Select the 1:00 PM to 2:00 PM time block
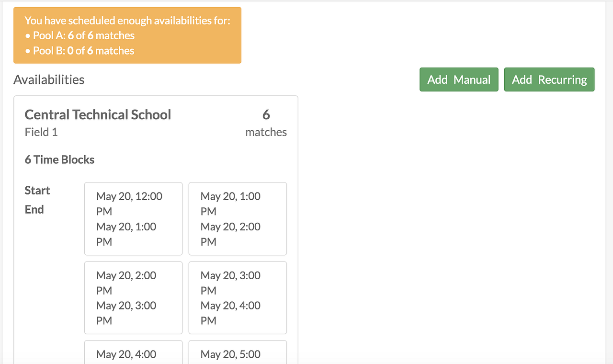Viewport: 613px width, 364px height. pos(238,218)
